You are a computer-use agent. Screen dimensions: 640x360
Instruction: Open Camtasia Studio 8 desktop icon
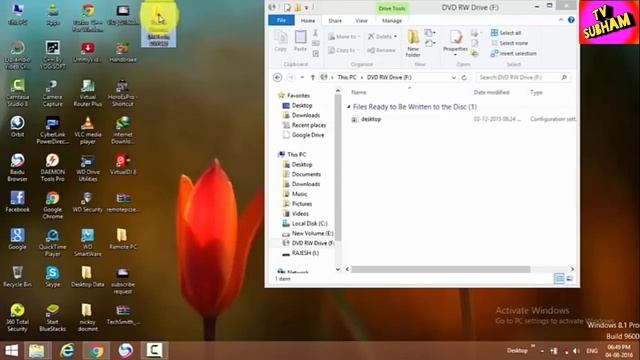click(x=18, y=93)
